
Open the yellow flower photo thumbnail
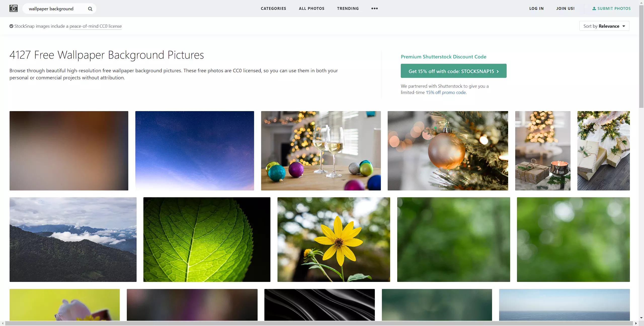point(334,239)
